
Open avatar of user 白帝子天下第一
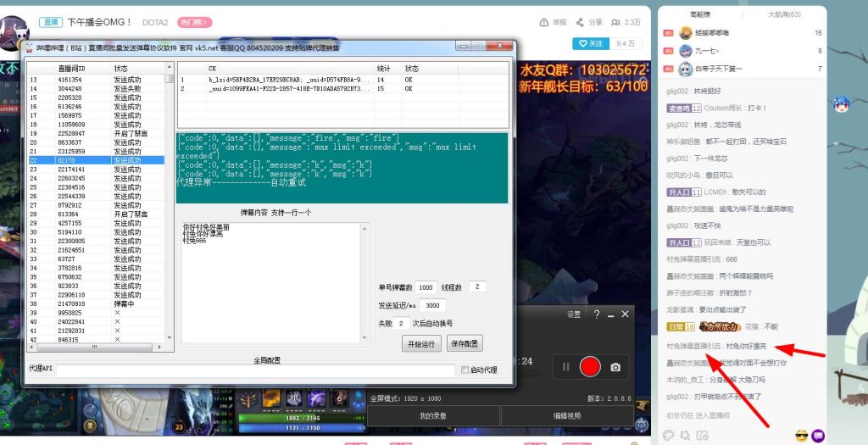(x=686, y=70)
